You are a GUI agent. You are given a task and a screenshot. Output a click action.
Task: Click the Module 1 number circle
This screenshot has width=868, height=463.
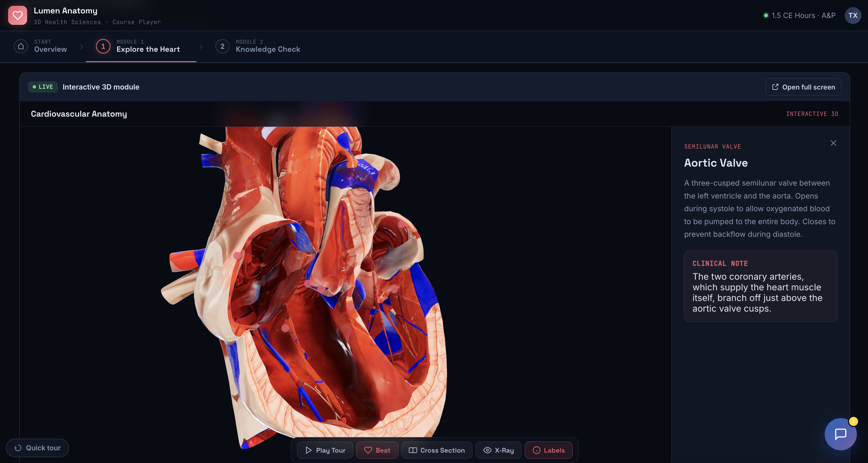pos(103,46)
